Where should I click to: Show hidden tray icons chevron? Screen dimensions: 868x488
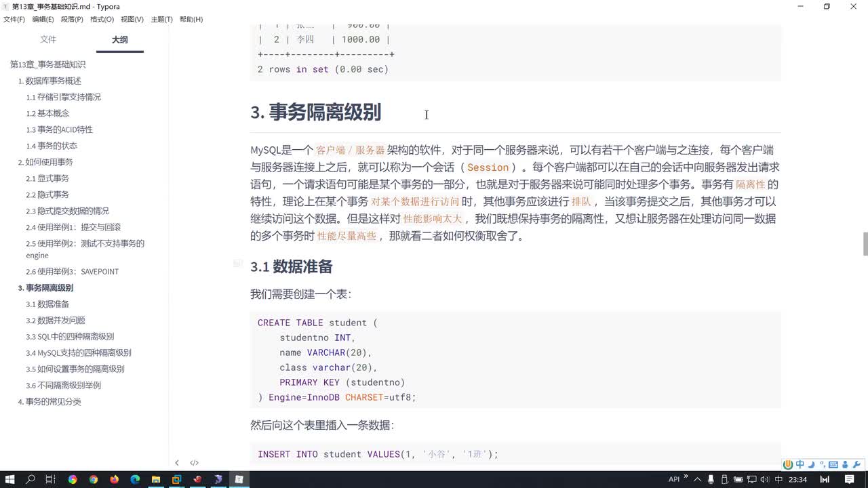(697, 479)
